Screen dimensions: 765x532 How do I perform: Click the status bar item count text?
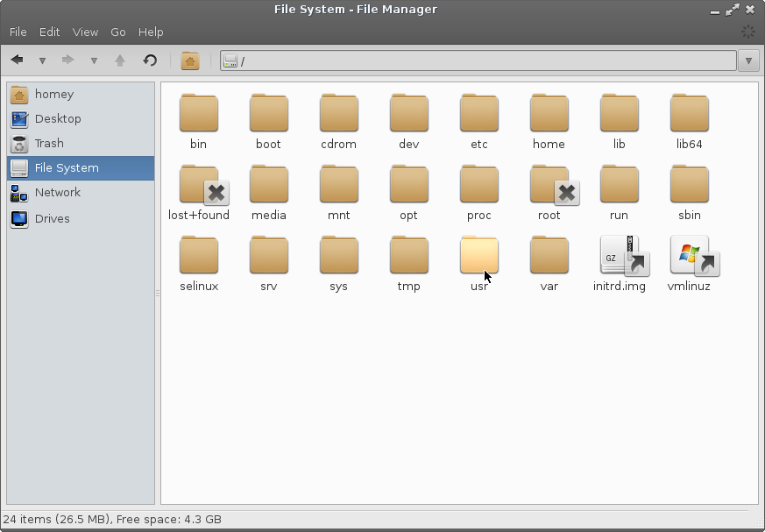coord(111,520)
